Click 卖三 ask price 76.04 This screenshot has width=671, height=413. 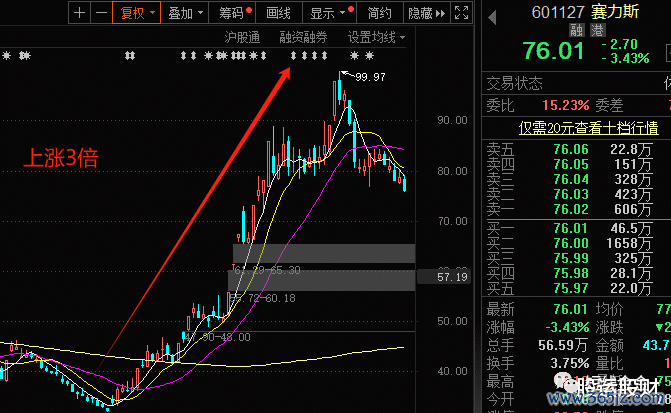tap(571, 179)
